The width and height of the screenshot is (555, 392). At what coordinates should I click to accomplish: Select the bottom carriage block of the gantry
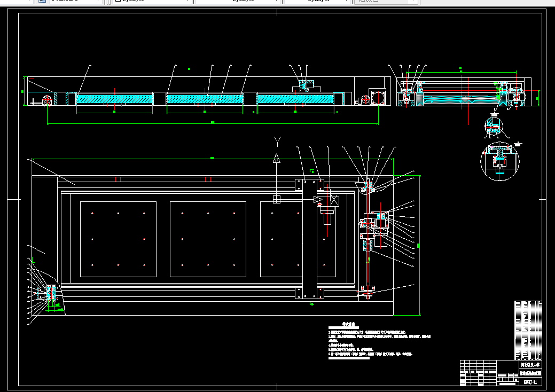coord(309,293)
